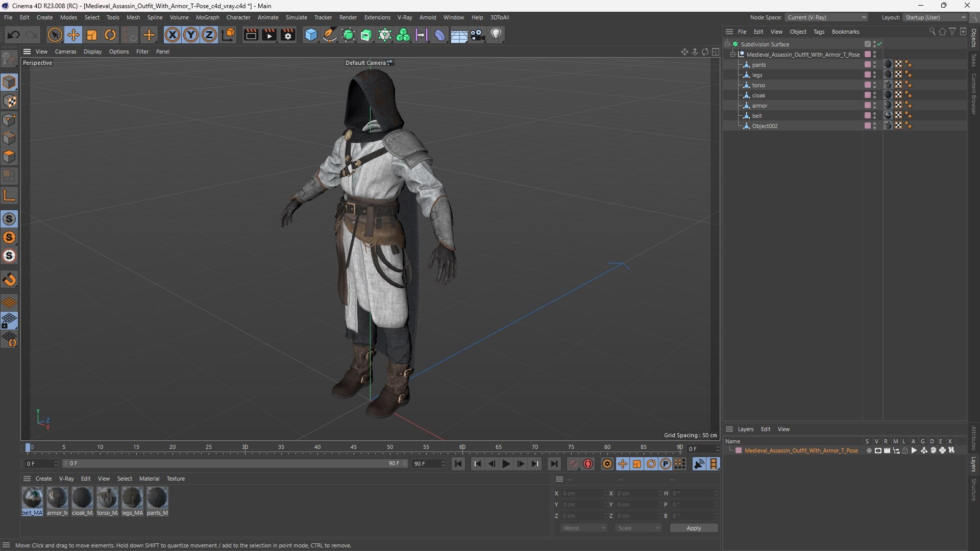Select the Move tool in top toolbar
The width and height of the screenshot is (980, 551).
click(73, 35)
